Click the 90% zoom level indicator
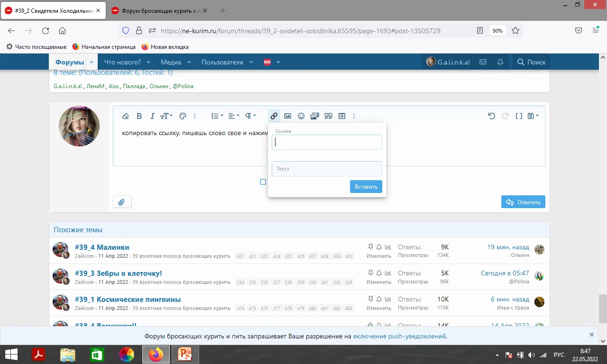This screenshot has width=607, height=364. [497, 31]
